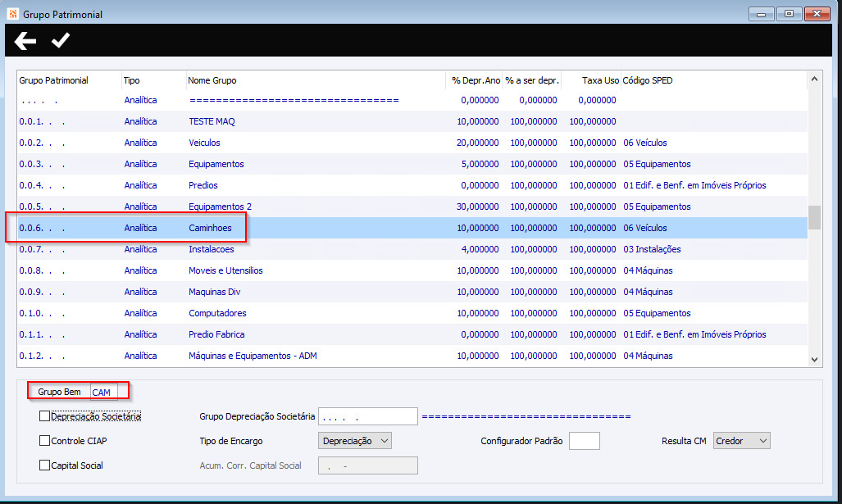The width and height of the screenshot is (842, 504).
Task: Click the % Depr.Ano column header
Action: (x=476, y=80)
